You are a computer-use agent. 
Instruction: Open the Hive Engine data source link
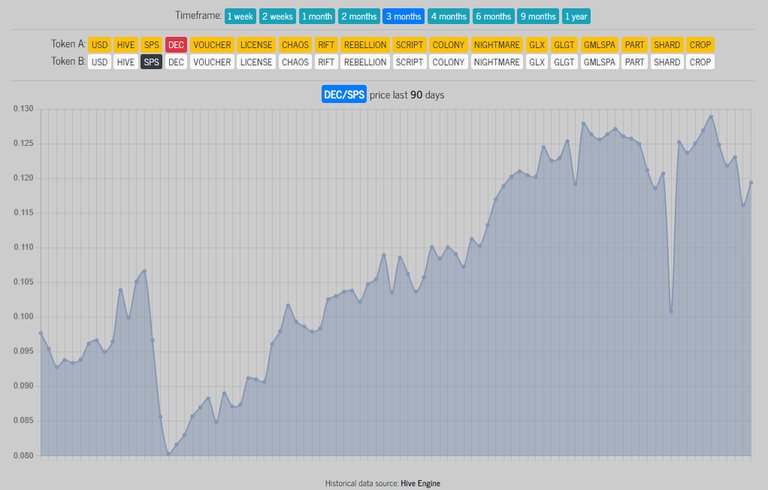[420, 483]
